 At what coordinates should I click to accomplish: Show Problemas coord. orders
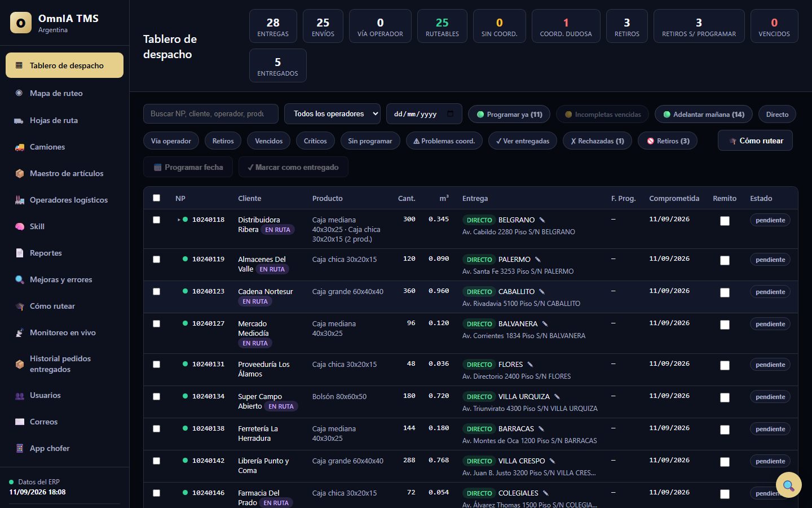click(444, 141)
